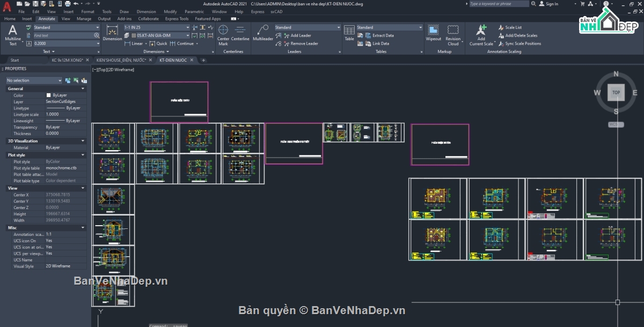Click the Dimension tool icon

[x=112, y=33]
